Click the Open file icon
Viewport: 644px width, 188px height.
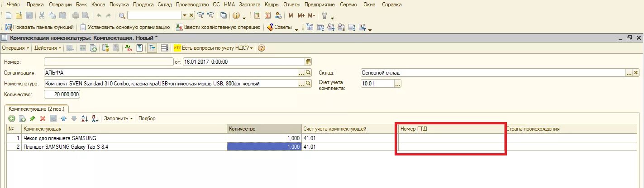click(19, 15)
